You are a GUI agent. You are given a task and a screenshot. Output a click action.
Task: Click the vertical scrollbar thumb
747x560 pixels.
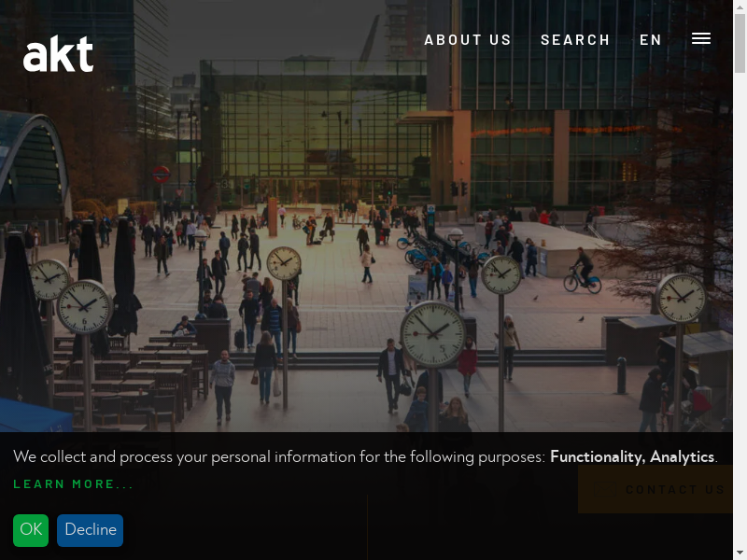pos(740,43)
